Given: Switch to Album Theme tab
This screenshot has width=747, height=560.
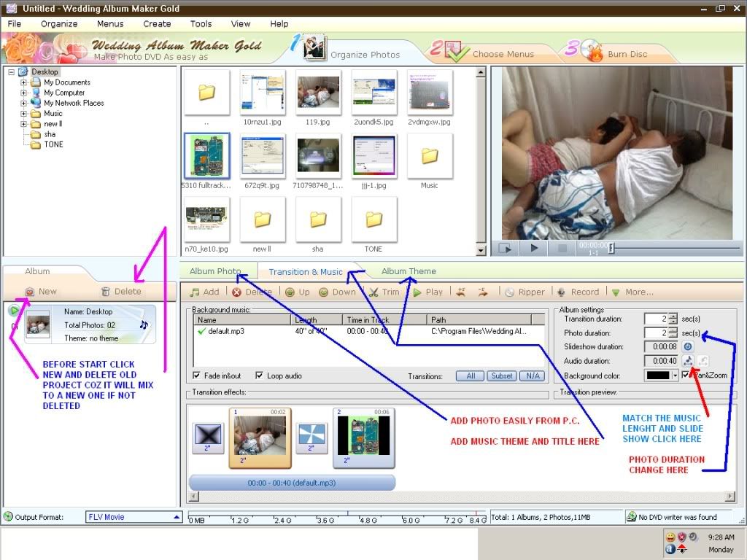Looking at the screenshot, I should 409,271.
